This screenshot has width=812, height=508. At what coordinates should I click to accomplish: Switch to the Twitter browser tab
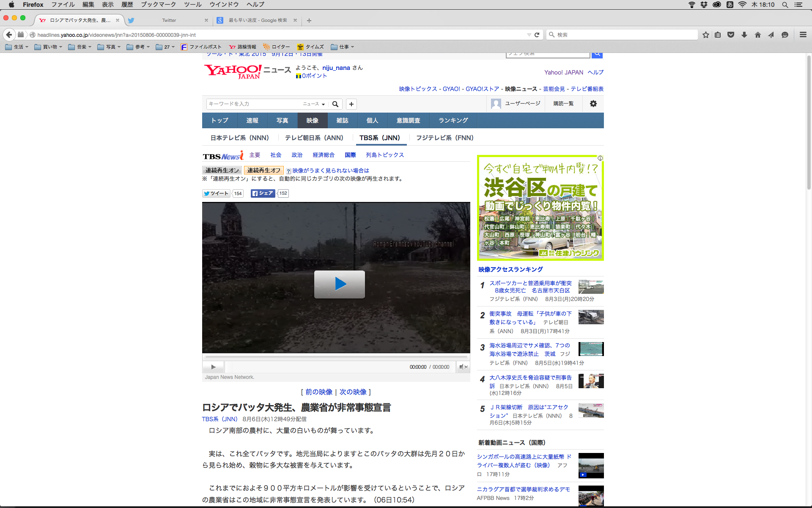(x=169, y=20)
